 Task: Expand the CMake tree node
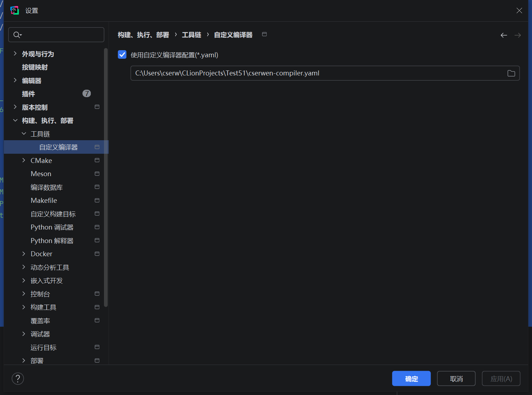coord(24,160)
